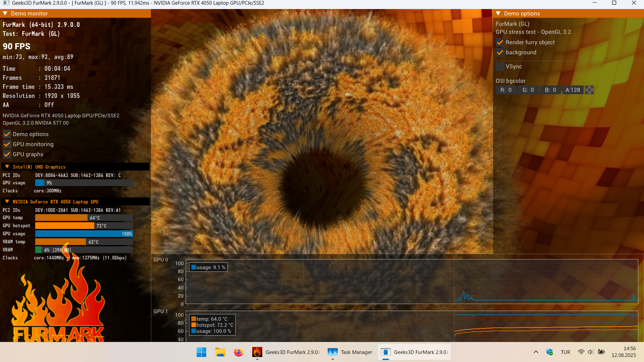Uncheck the GPU graphs checkbox
The height and width of the screenshot is (362, 644).
7,155
